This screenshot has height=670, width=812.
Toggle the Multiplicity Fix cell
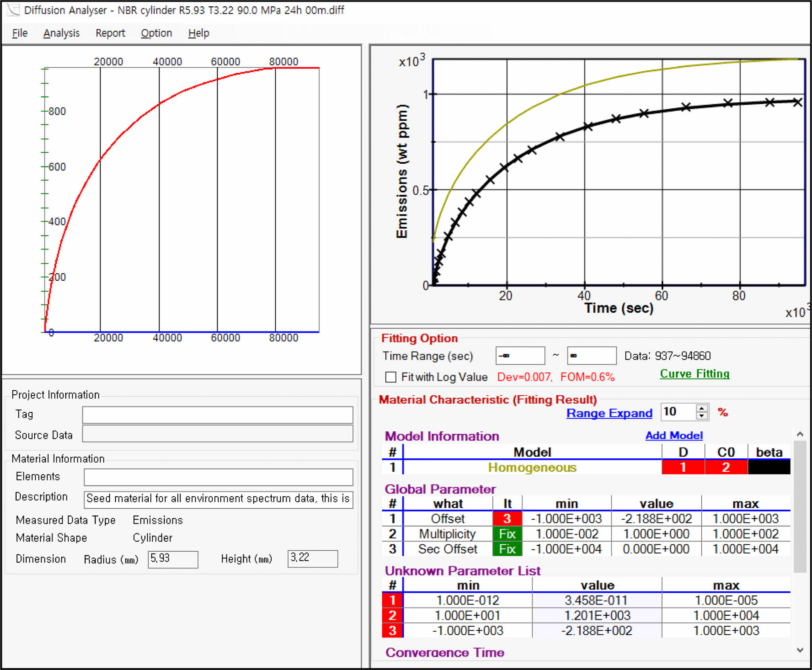coord(507,534)
